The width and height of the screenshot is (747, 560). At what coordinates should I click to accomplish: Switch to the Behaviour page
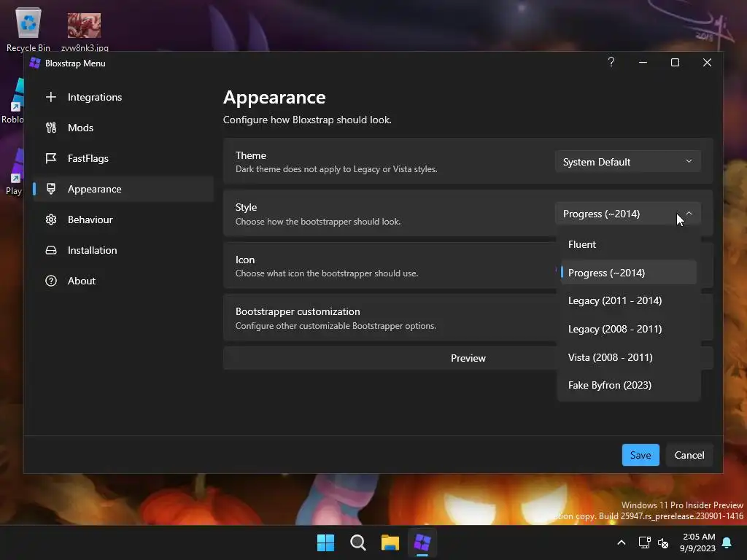click(x=123, y=219)
